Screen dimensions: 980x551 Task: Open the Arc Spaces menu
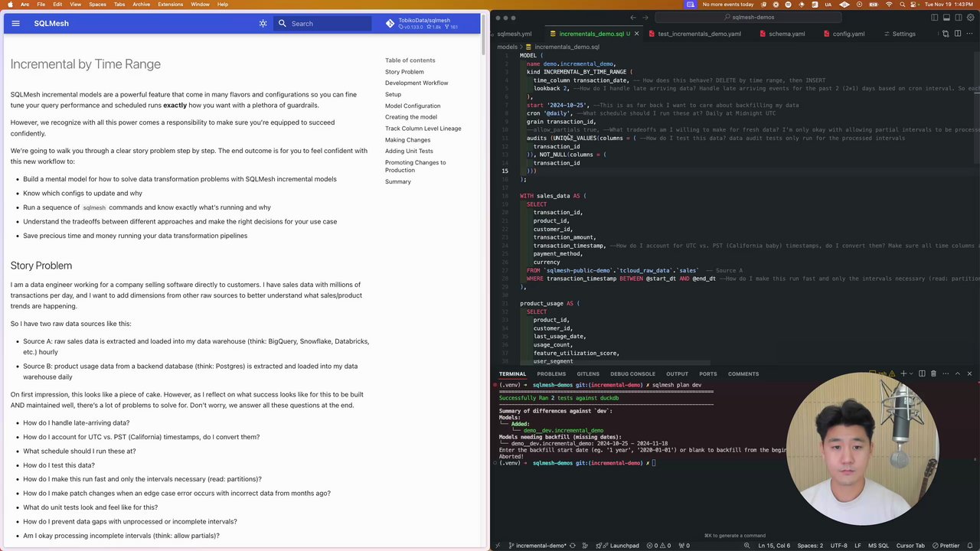pyautogui.click(x=97, y=5)
